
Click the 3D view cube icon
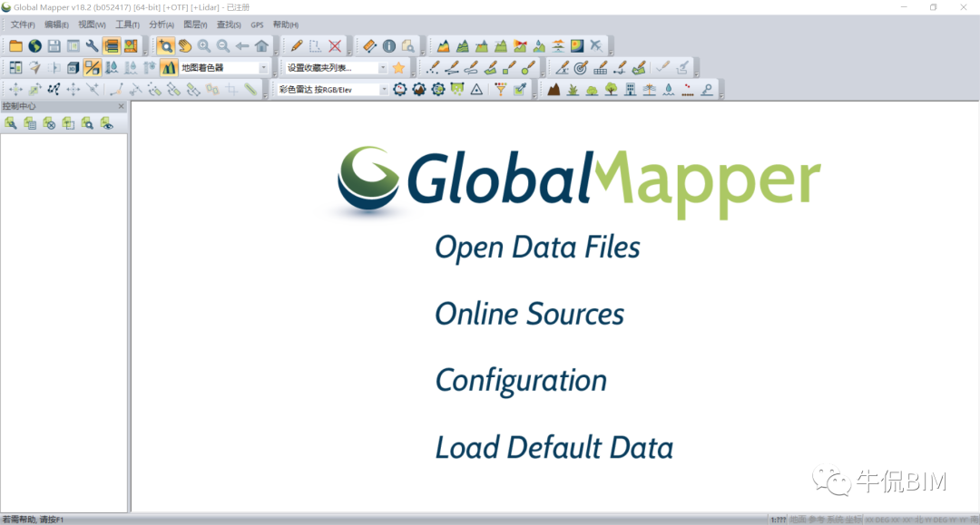pyautogui.click(x=73, y=67)
